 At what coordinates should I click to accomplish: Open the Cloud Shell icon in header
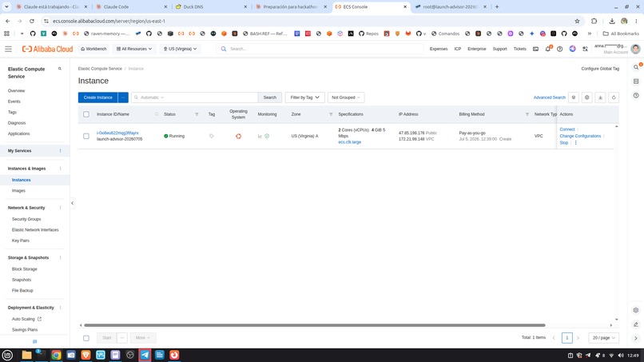535,49
